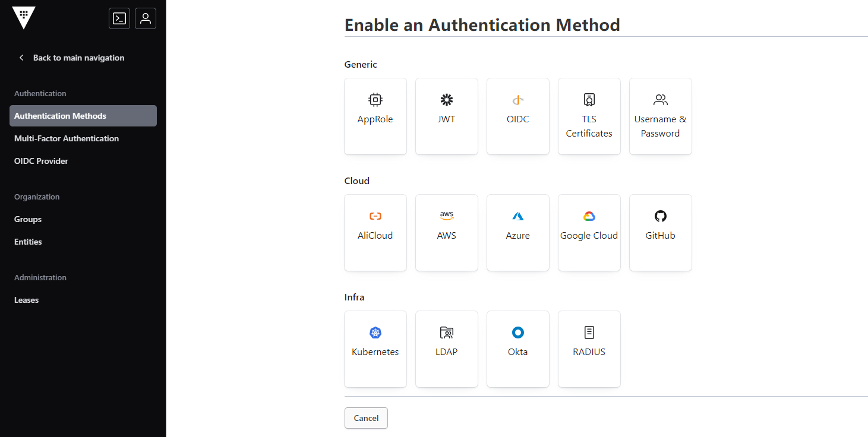Choose Azure as auth method
The image size is (868, 437).
518,233
